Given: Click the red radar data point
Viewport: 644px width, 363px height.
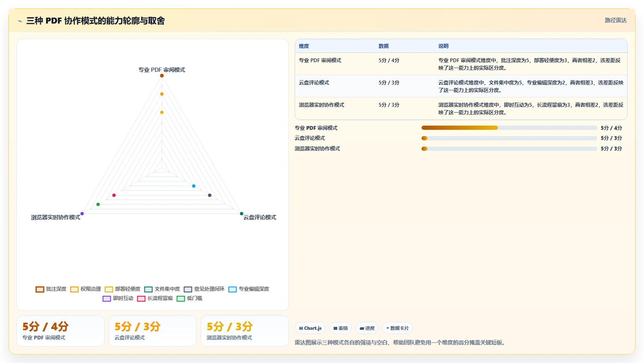Looking at the screenshot, I should click(114, 195).
